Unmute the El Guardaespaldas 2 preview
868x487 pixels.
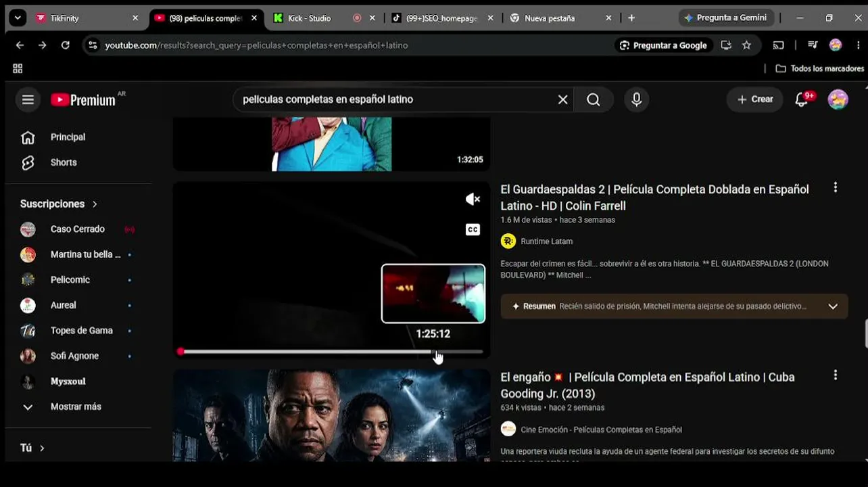(x=473, y=199)
